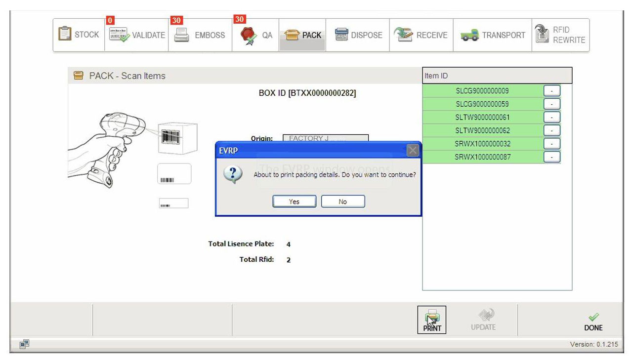Click the barcode box thumbnail
Image resolution: width=636 pixels, height=364 pixels.
177,139
